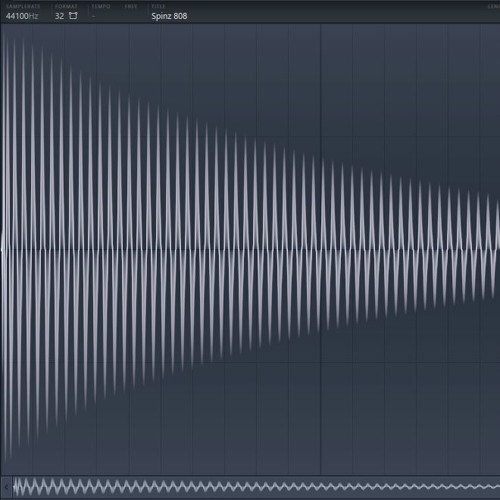The width and height of the screenshot is (500, 500).
Task: Click the 44100Hz samplerate value
Action: pyautogui.click(x=22, y=16)
